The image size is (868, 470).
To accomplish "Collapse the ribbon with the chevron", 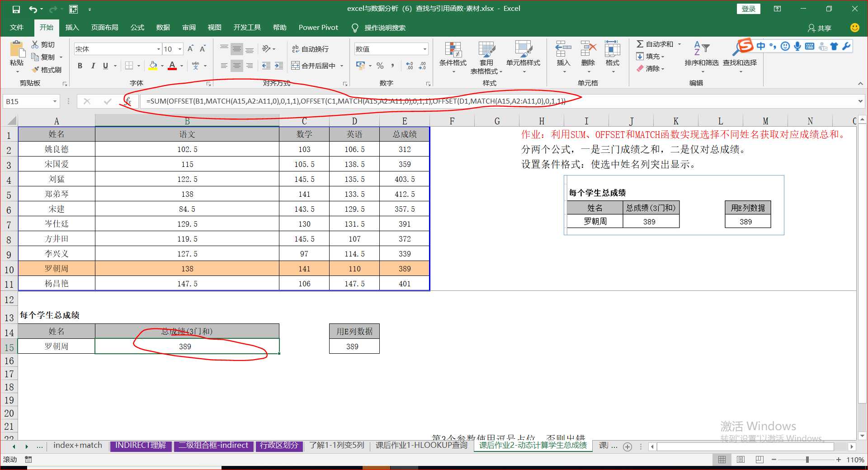I will (x=860, y=84).
